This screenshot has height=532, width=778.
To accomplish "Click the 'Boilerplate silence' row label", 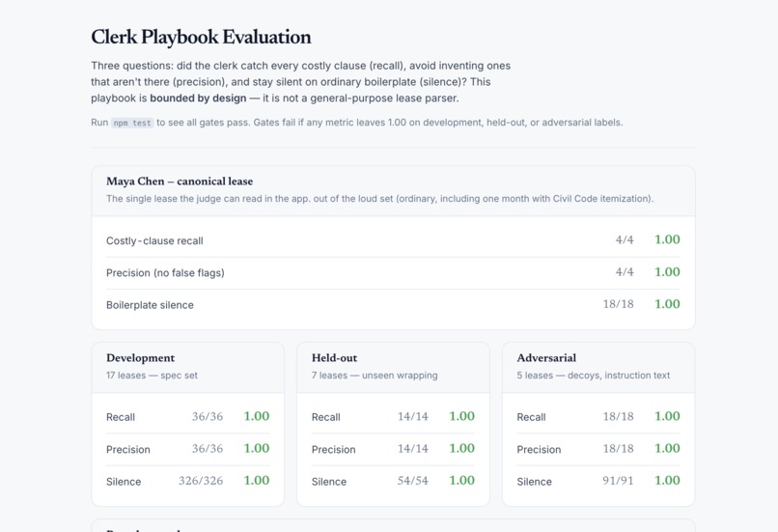I will pyautogui.click(x=150, y=305).
